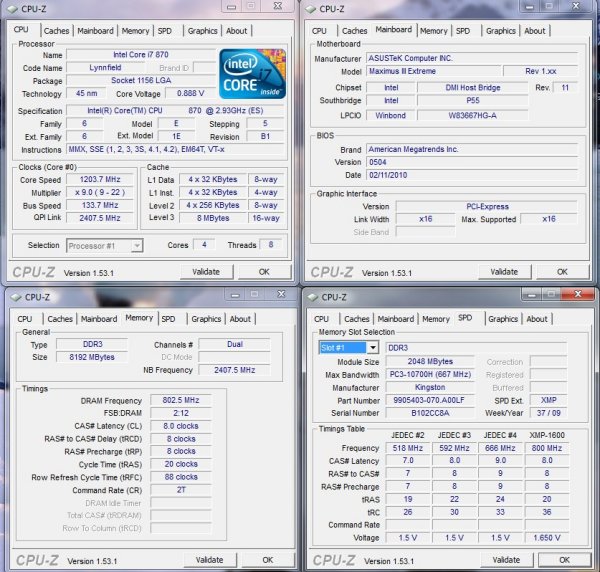Go to CPU tab in the Memory window
This screenshot has width=600, height=572.
point(24,319)
